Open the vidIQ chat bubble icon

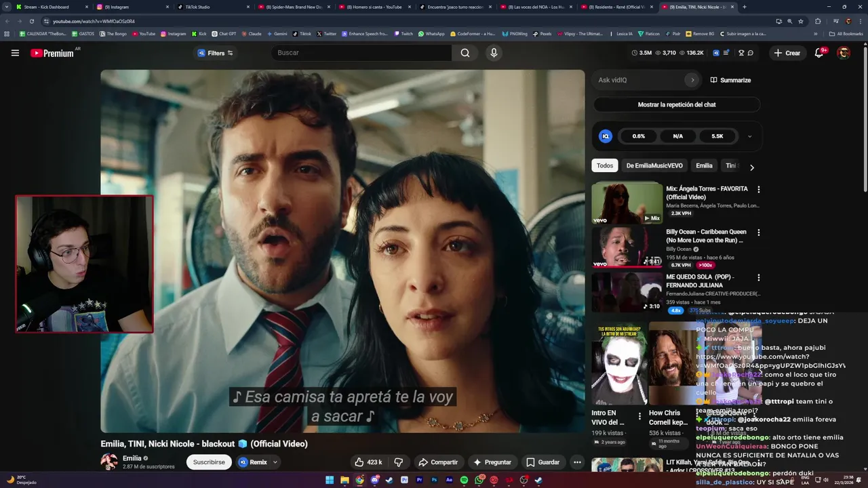pyautogui.click(x=751, y=53)
